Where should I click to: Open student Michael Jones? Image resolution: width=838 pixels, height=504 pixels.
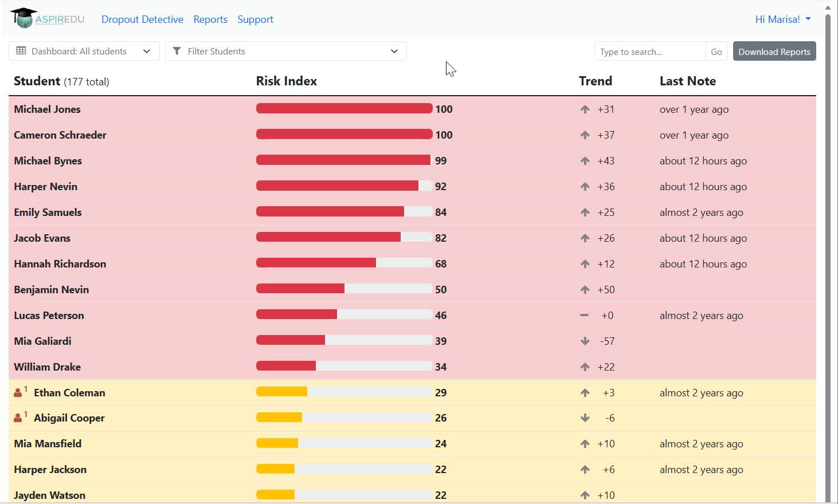point(47,109)
